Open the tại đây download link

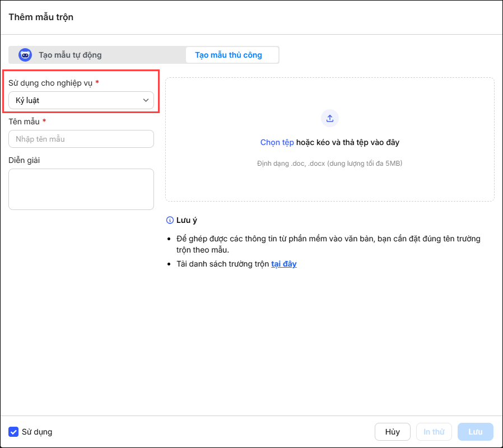tap(284, 264)
